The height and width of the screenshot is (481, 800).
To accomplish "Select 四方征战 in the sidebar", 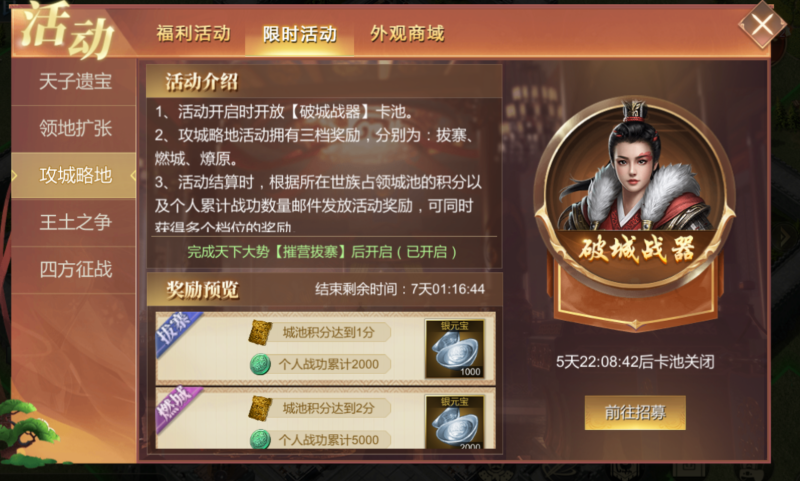I will [x=74, y=269].
